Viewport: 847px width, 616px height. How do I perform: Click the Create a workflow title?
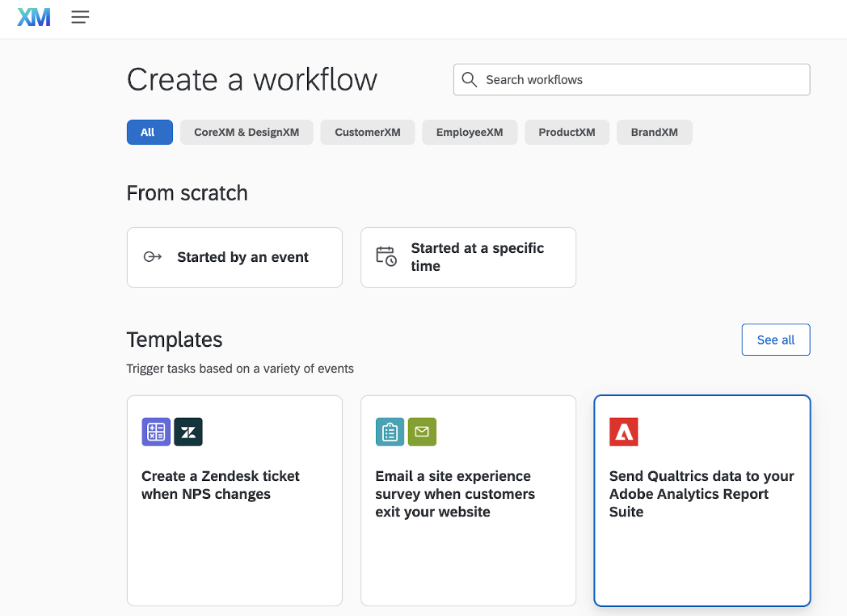(251, 80)
